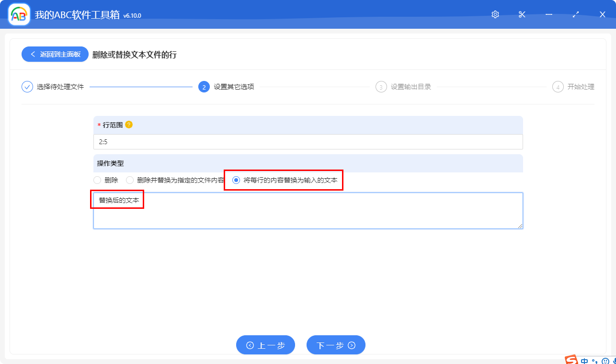Edit the 行范围 value 2:5
This screenshot has width=616, height=364.
coord(308,142)
